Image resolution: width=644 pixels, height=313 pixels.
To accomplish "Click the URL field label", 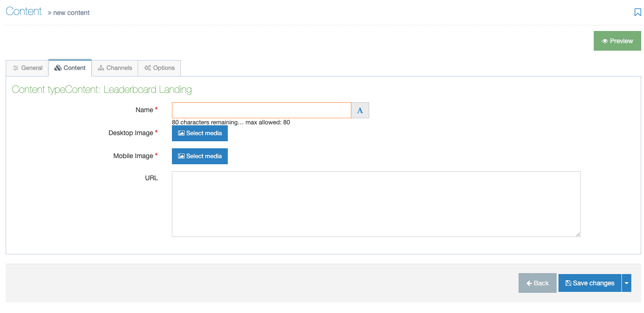I will tap(151, 178).
